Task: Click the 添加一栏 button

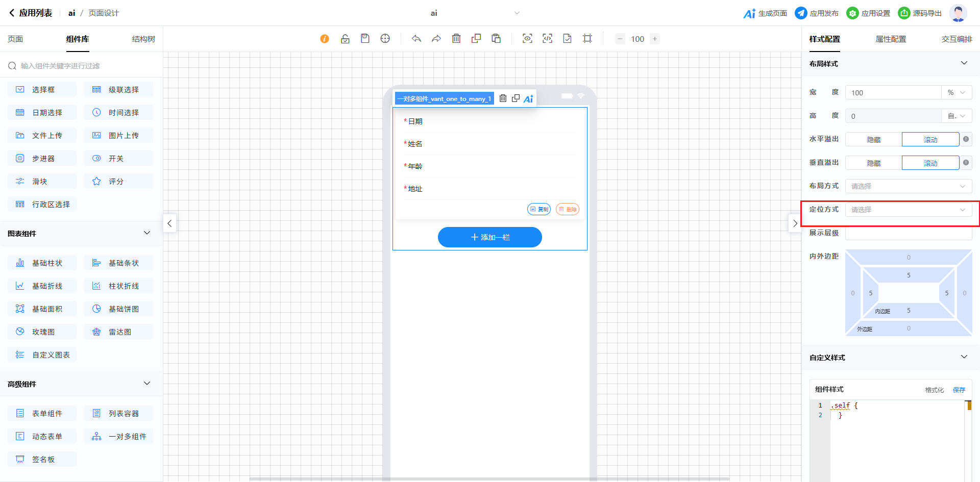Action: click(x=489, y=237)
